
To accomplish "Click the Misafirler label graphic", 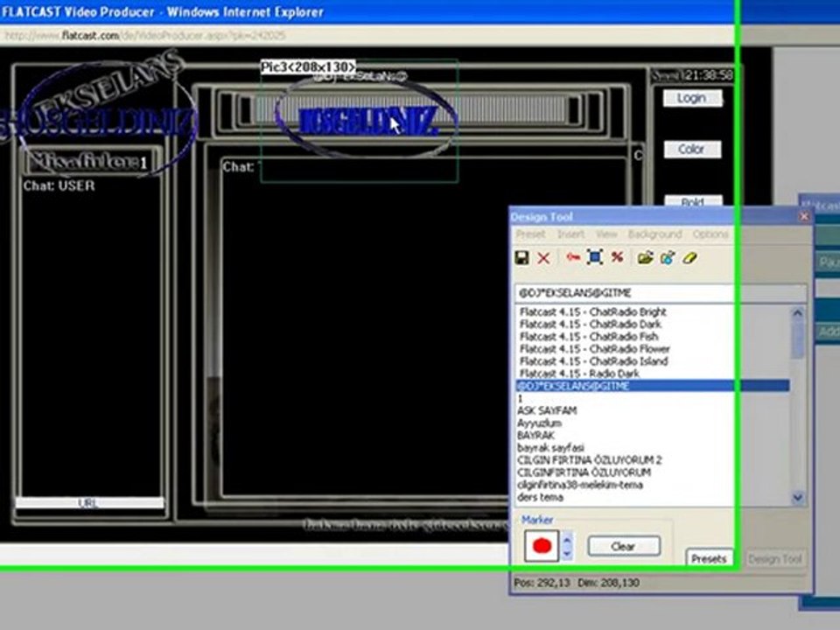I will pos(89,162).
